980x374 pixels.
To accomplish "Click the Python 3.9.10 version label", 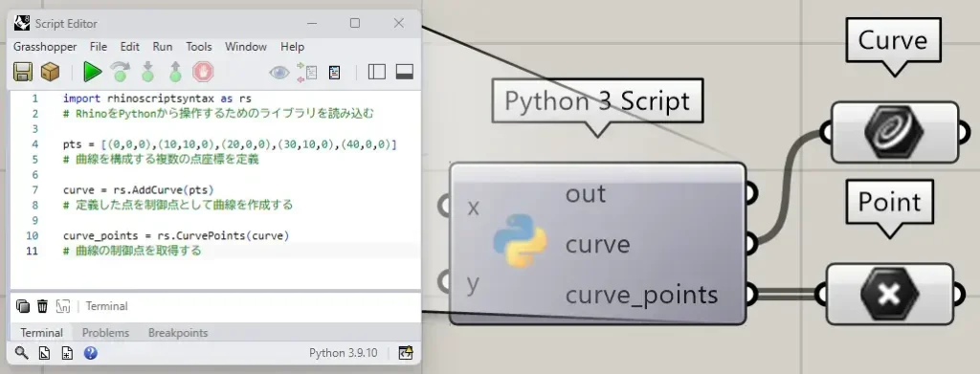I will 344,353.
